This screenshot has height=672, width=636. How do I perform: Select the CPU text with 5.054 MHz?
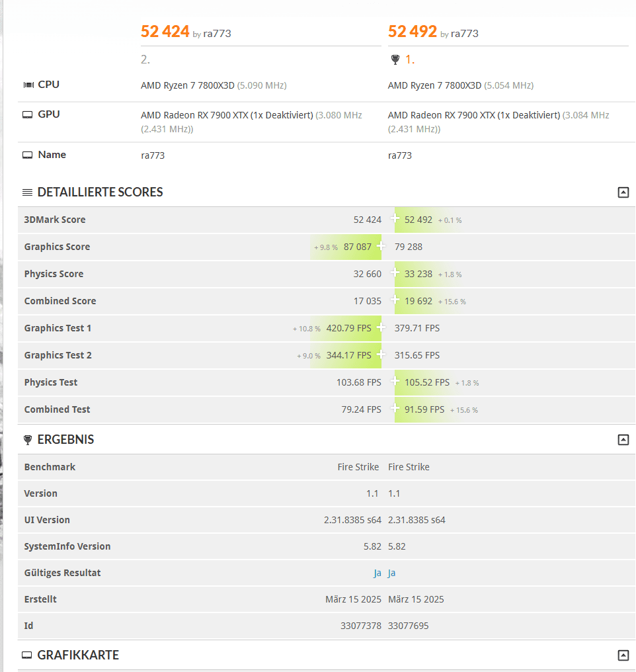[461, 86]
